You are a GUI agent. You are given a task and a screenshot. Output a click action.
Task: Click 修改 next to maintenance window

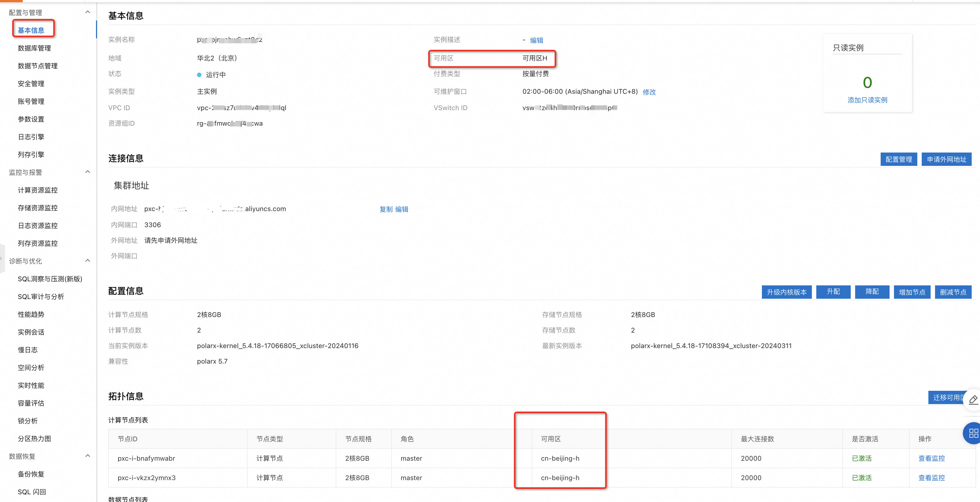click(649, 92)
